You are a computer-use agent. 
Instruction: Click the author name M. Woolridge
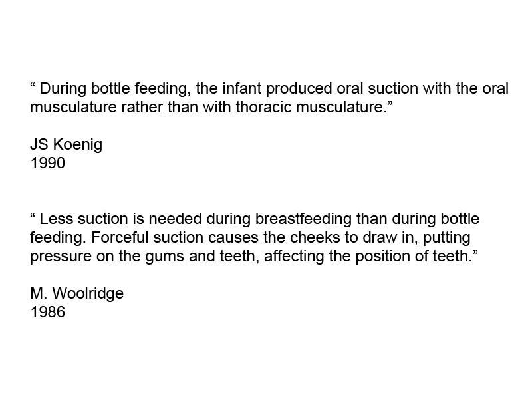[76, 293]
